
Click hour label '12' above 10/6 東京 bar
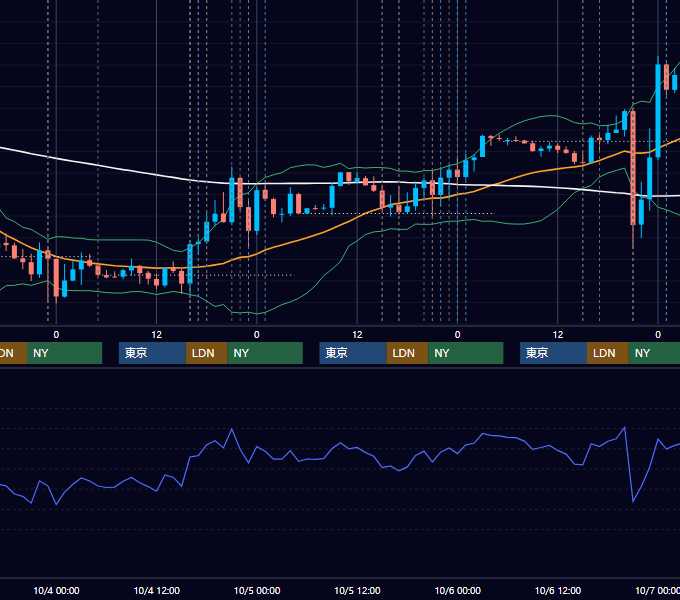(x=558, y=335)
